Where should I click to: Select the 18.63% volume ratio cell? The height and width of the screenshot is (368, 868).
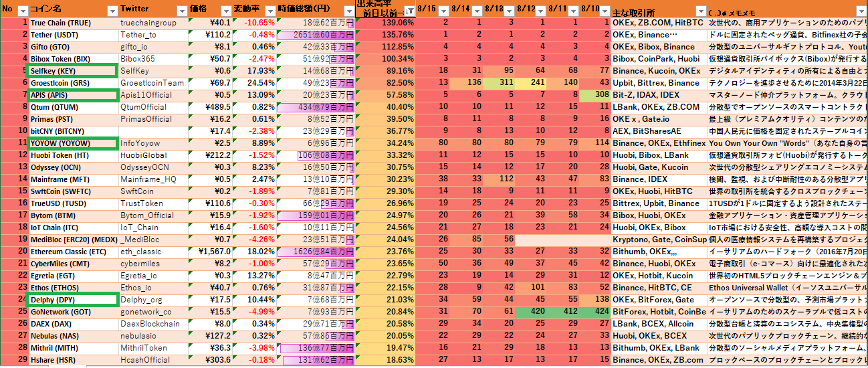tap(386, 360)
